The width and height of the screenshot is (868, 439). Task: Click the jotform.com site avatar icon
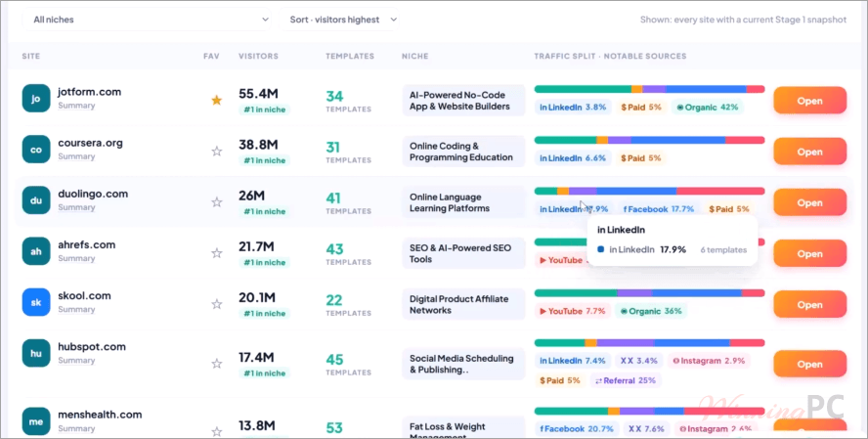tap(36, 99)
